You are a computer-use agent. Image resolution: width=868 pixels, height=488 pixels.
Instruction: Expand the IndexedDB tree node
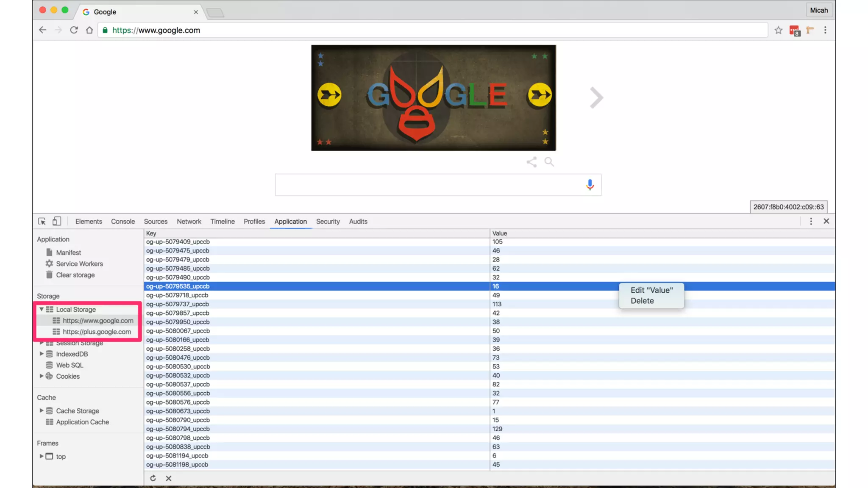point(42,354)
